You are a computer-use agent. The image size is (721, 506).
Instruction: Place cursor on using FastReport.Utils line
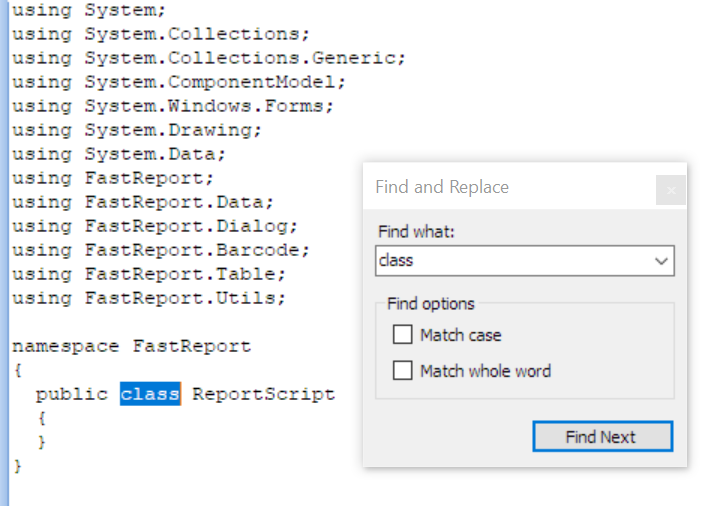(149, 298)
